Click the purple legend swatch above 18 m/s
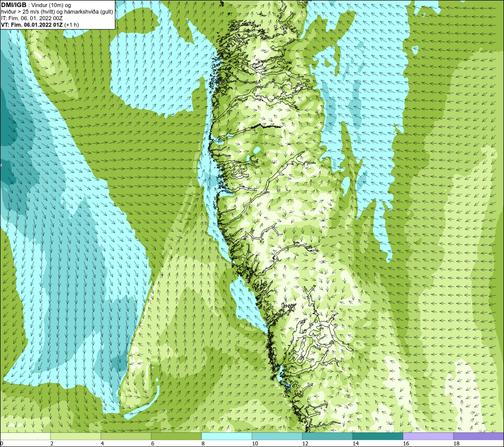The image size is (504, 447). pos(479,436)
